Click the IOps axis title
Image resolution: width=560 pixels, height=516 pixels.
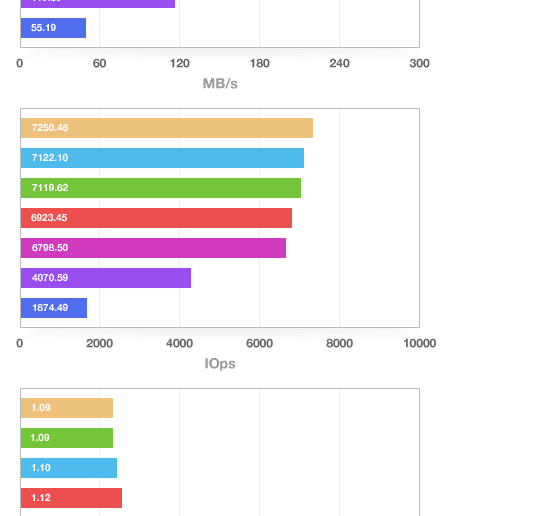220,364
